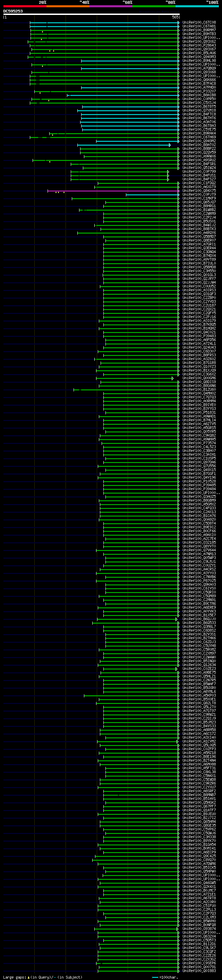Image resolution: width=222 pixels, height=980 pixels.
Task: Select the label UniRef100_B6T8T5
Action: pos(199,106)
